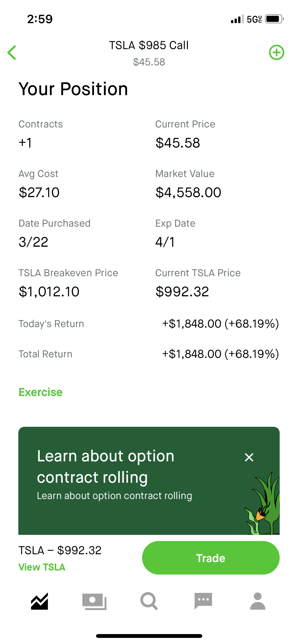Tap the iOS home indicator bar
This screenshot has width=298, height=644.
click(149, 636)
